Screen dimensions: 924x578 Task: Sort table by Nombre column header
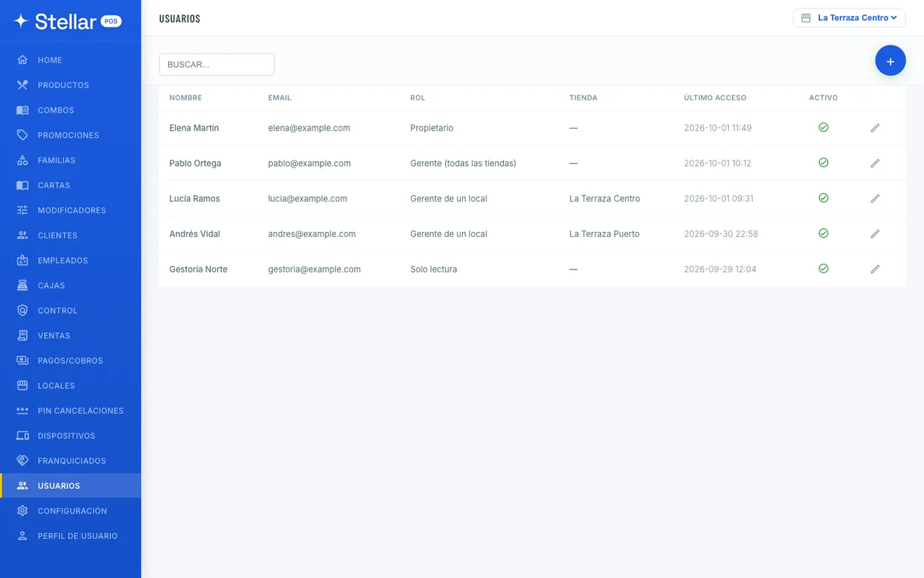[x=186, y=98]
